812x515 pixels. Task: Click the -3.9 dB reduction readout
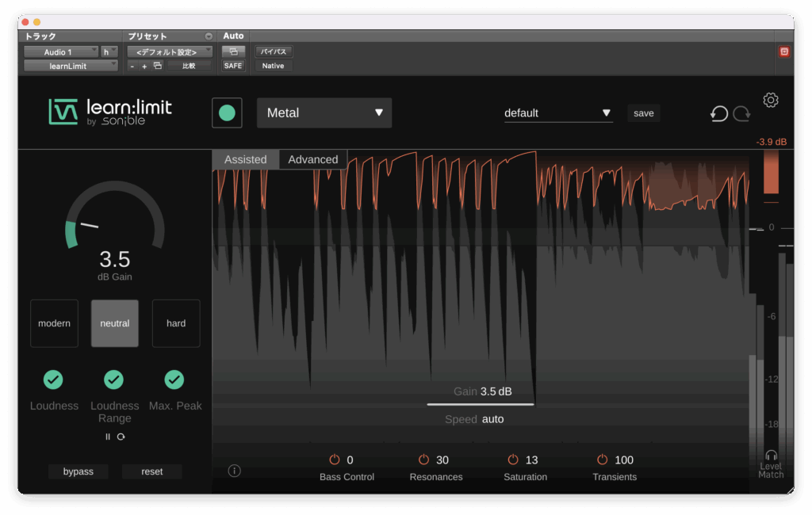[x=771, y=142]
